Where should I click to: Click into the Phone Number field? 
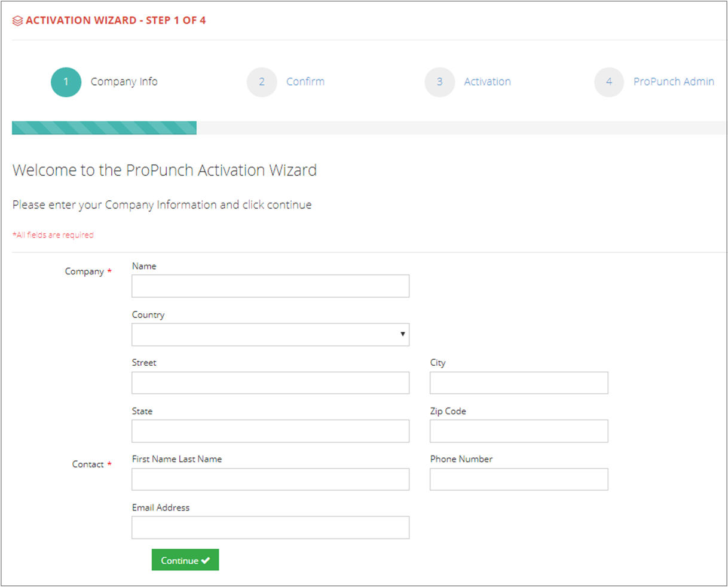tap(518, 479)
